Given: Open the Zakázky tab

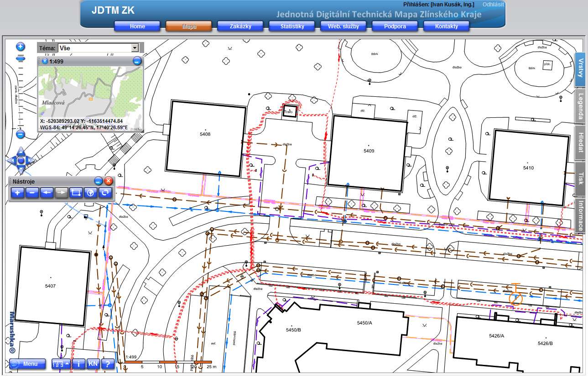Looking at the screenshot, I should [x=240, y=26].
